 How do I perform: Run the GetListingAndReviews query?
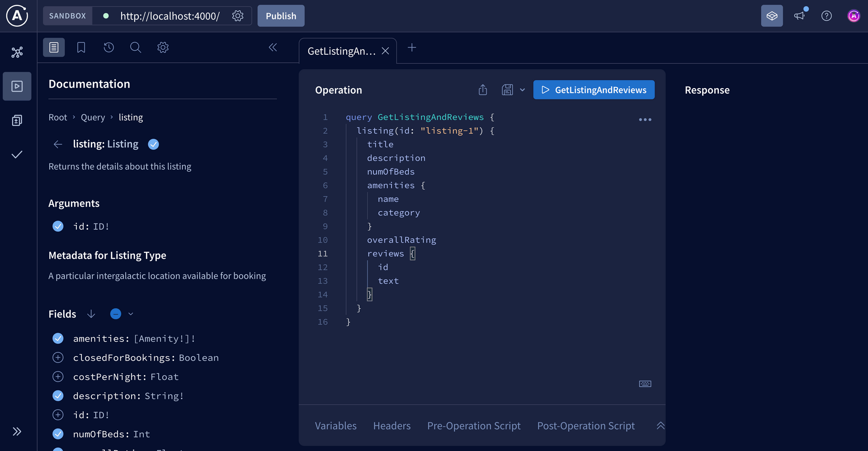tap(594, 90)
